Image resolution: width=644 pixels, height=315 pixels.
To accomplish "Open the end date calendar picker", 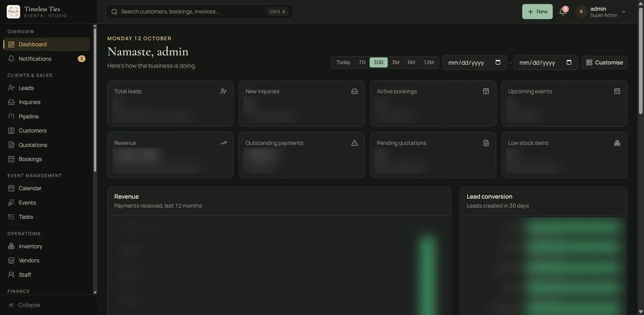I will (x=569, y=62).
